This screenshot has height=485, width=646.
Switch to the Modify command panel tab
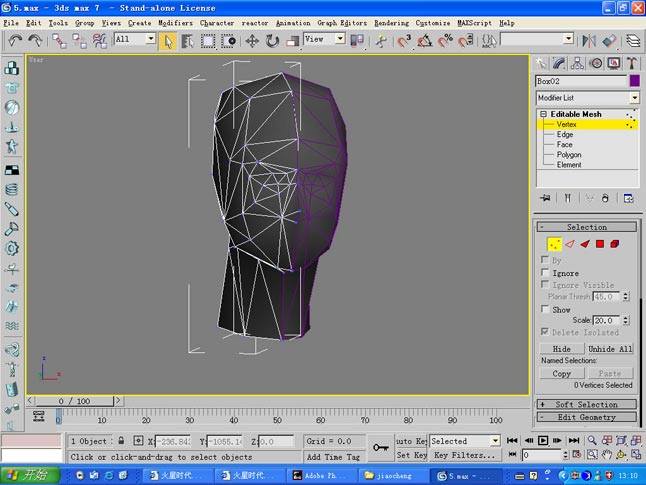[x=559, y=63]
